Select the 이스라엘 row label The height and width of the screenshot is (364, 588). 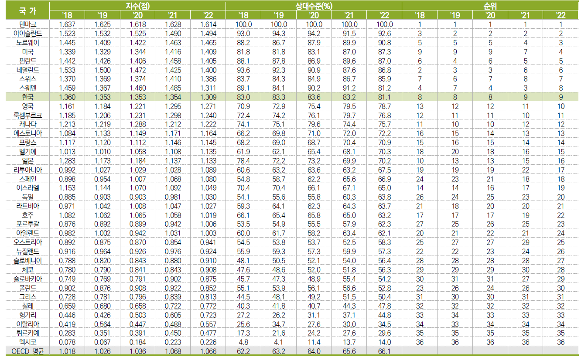[x=28, y=187]
